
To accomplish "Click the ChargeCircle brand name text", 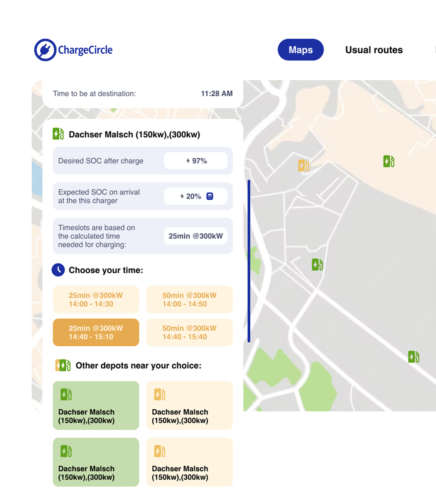I will (85, 50).
